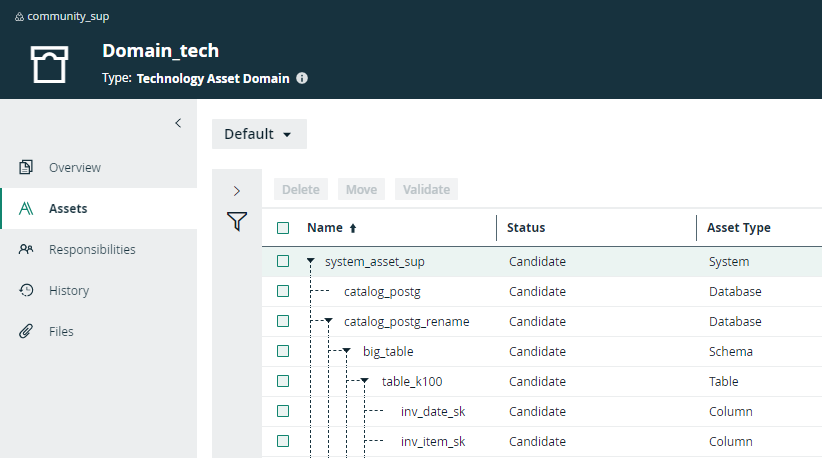The width and height of the screenshot is (822, 458).
Task: Collapse the catalog_postg_rename tree node
Action: [x=329, y=322]
